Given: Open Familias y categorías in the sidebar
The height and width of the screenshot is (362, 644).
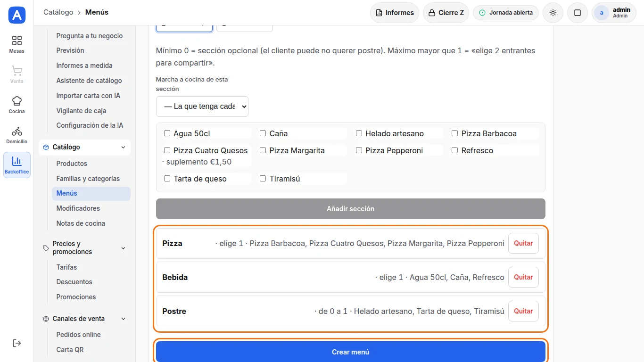Looking at the screenshot, I should pyautogui.click(x=91, y=179).
